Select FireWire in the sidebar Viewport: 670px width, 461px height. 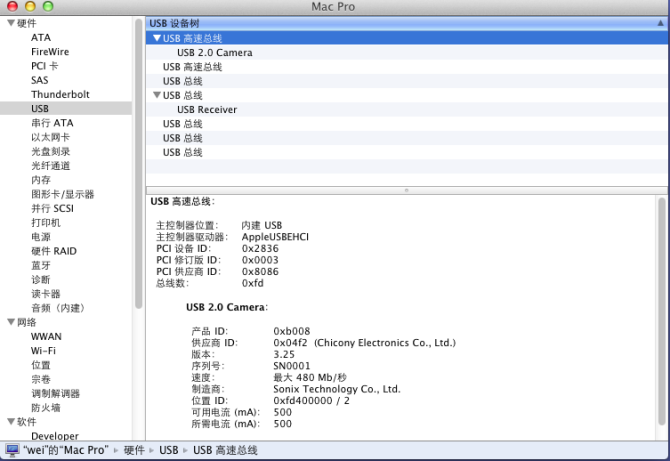point(50,52)
